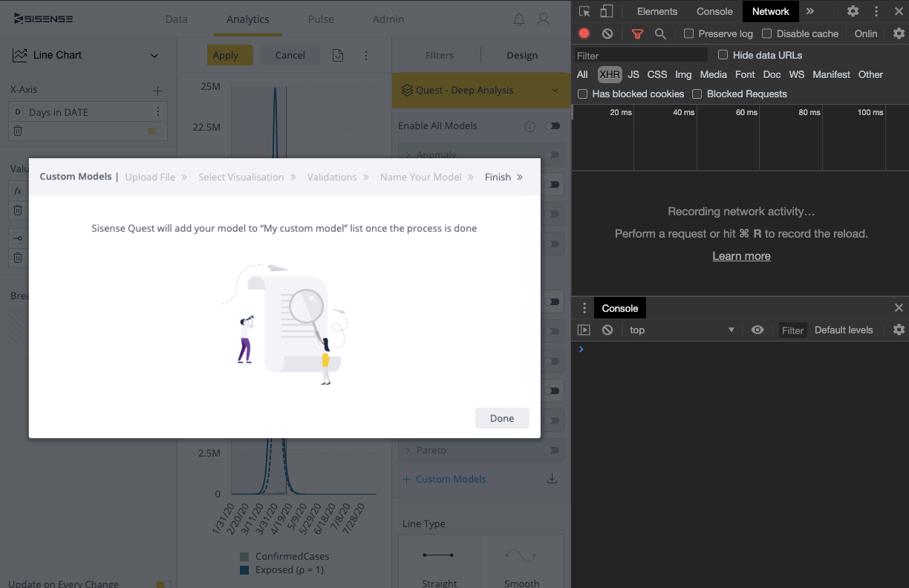Switch to the Data tab

176,19
